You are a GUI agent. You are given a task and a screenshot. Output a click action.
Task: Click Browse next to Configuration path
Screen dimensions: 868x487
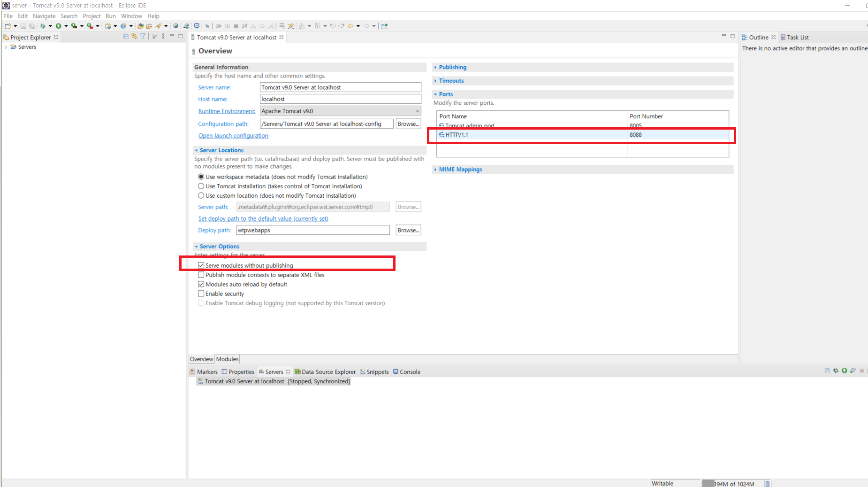click(x=408, y=124)
